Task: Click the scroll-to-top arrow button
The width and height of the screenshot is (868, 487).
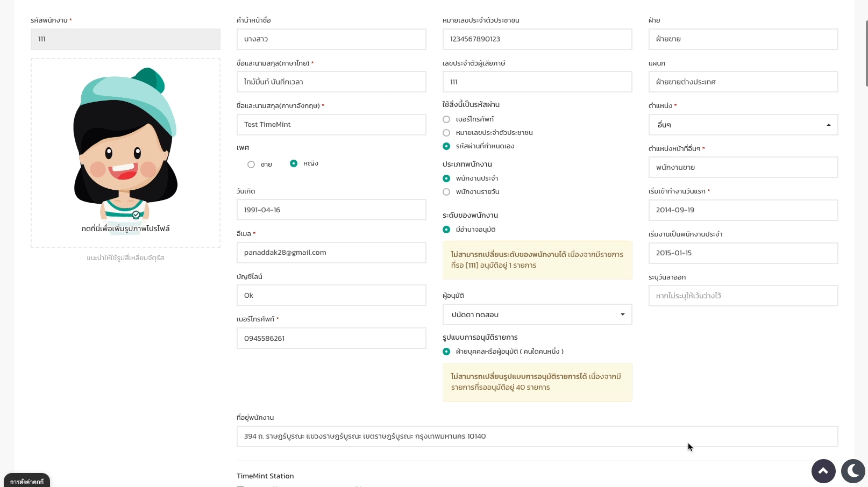Action: click(x=823, y=471)
